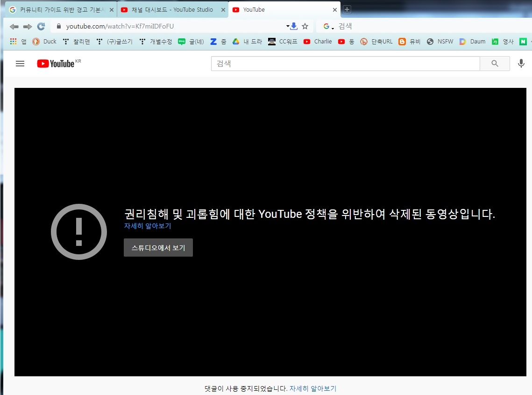Click the padlock site security icon
The height and width of the screenshot is (395, 532).
59,26
